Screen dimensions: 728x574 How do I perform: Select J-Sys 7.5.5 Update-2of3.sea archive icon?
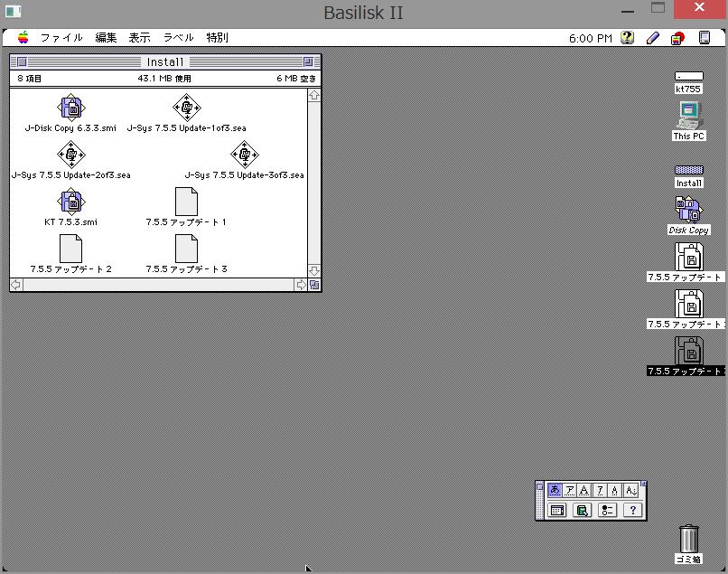[x=71, y=155]
